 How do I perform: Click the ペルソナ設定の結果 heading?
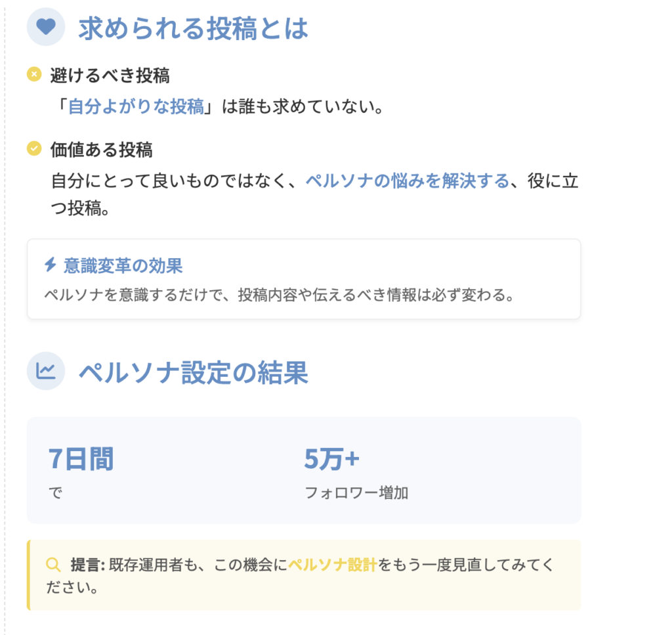193,372
